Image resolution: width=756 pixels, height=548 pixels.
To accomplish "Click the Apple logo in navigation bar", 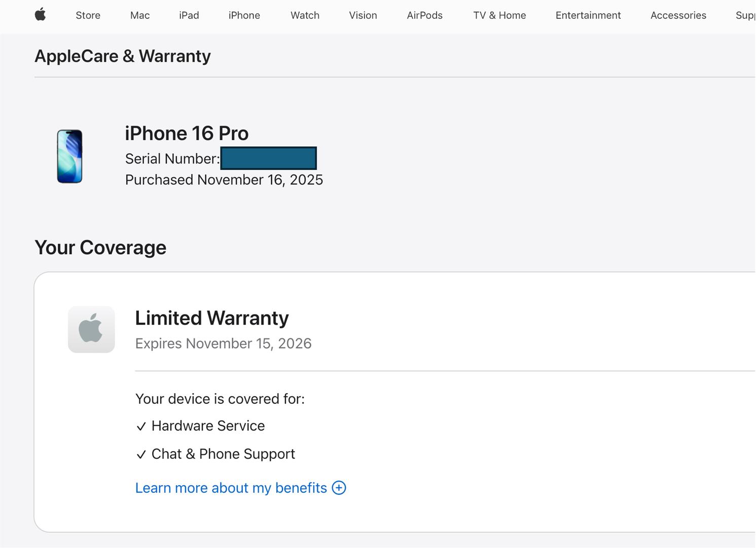I will 41,15.
